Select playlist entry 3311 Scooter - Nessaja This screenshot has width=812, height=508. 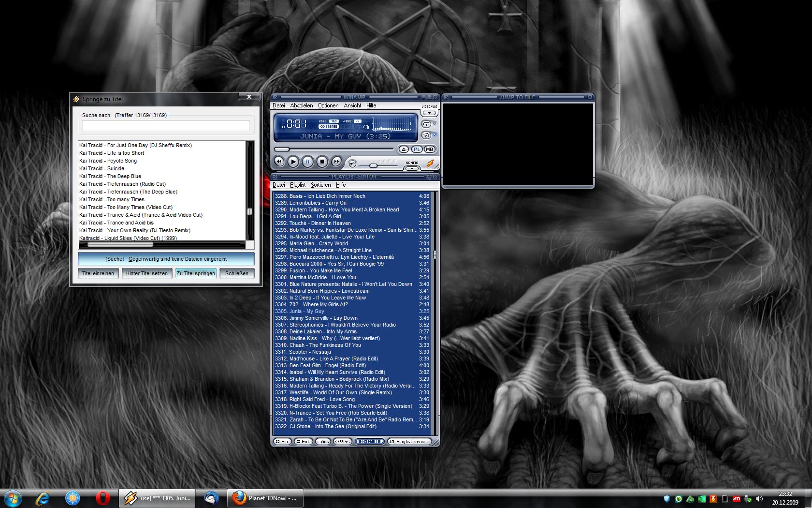[x=352, y=352]
